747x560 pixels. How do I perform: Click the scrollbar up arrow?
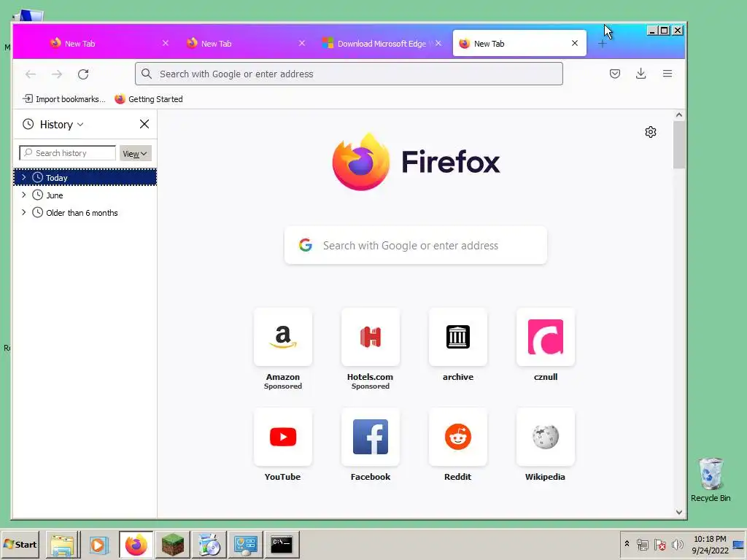(x=679, y=114)
